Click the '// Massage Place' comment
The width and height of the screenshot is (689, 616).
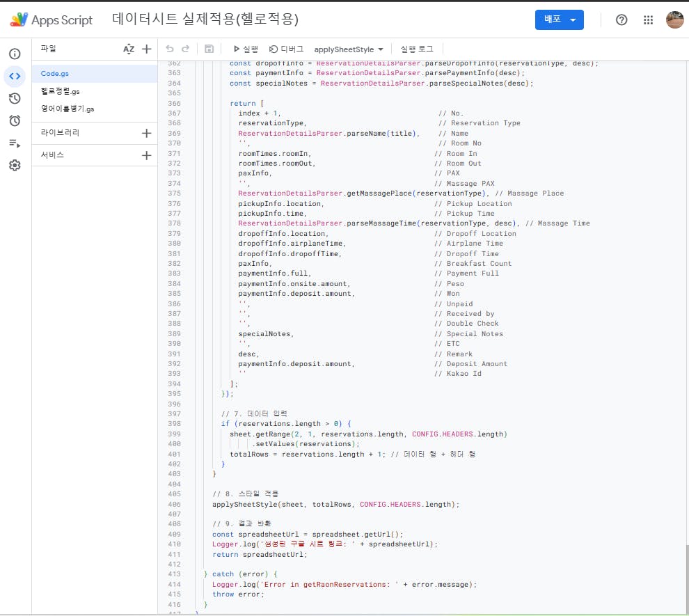click(x=529, y=194)
